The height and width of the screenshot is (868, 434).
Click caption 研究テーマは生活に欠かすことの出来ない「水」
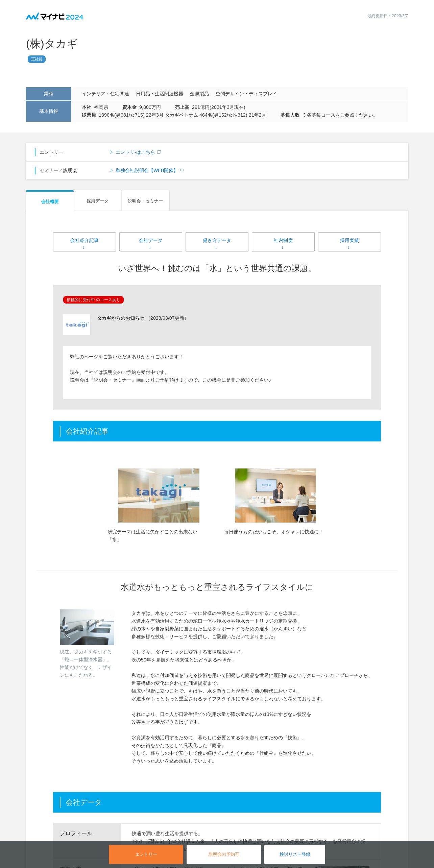click(152, 536)
